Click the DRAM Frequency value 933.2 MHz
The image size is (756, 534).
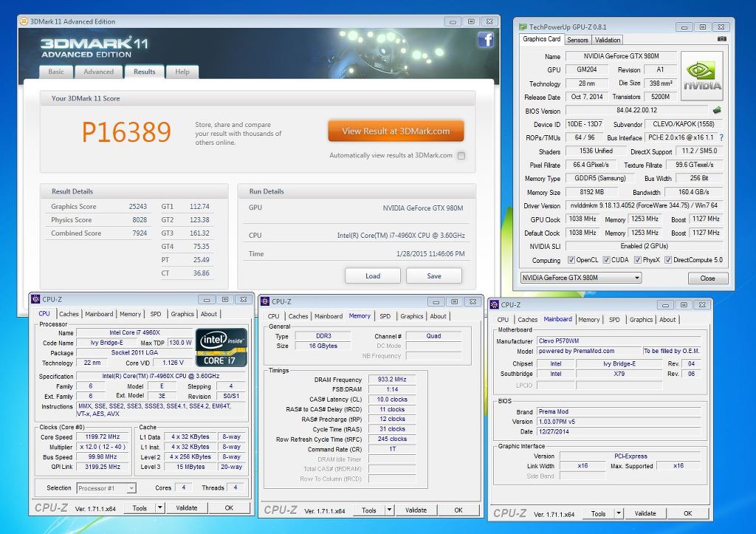pos(392,379)
